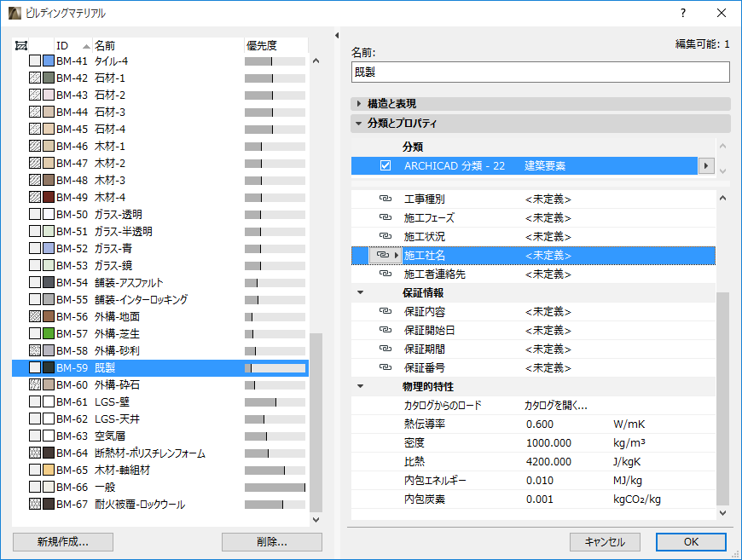Open the 建築要素 classification arrow dropdown
Viewport: 742px width, 560px height.
tap(706, 166)
